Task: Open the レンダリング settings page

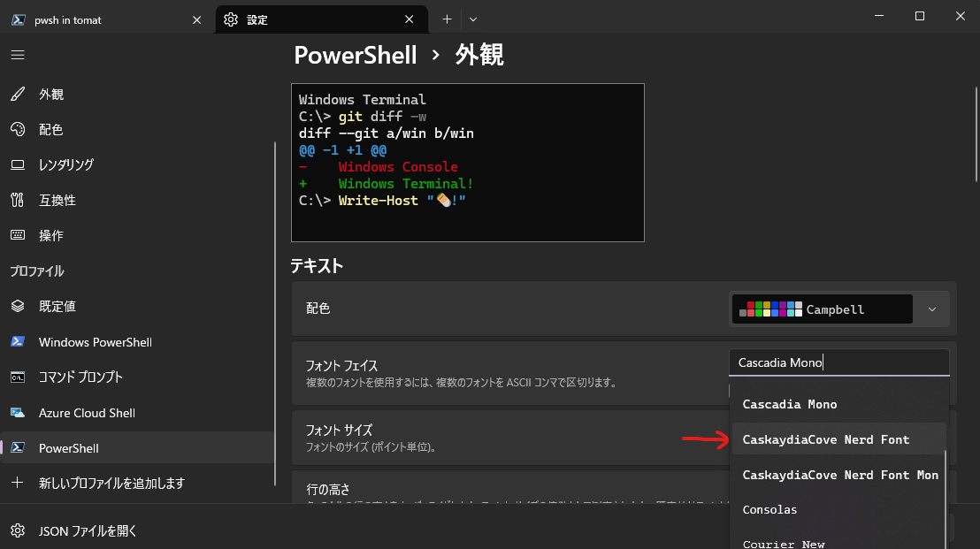Action: tap(137, 165)
